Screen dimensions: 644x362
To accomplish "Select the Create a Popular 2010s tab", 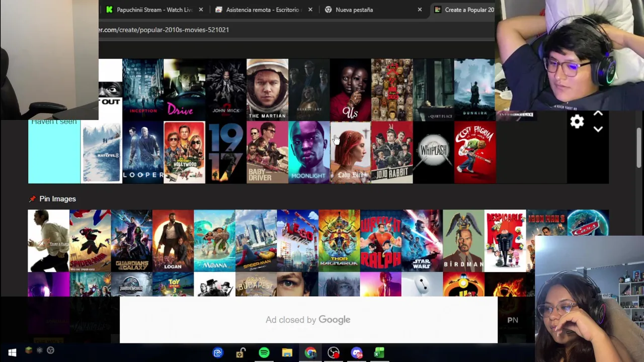I will click(464, 10).
